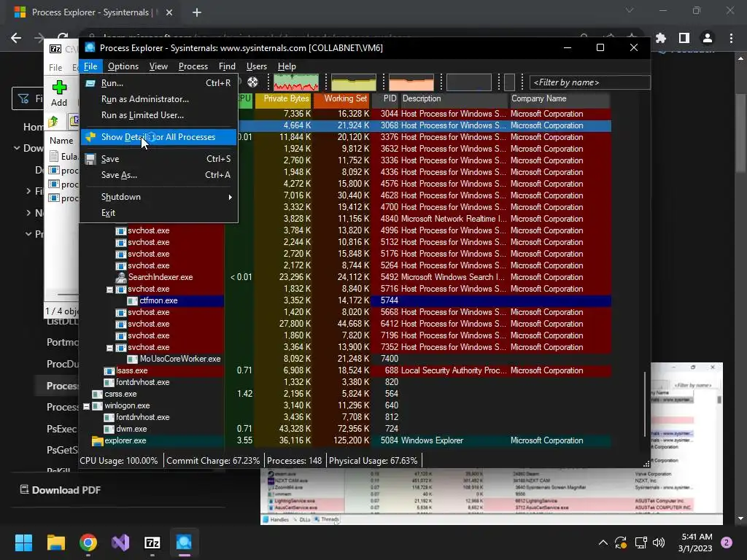The image size is (747, 560).
Task: Sort by the Description column
Action: pyautogui.click(x=454, y=100)
